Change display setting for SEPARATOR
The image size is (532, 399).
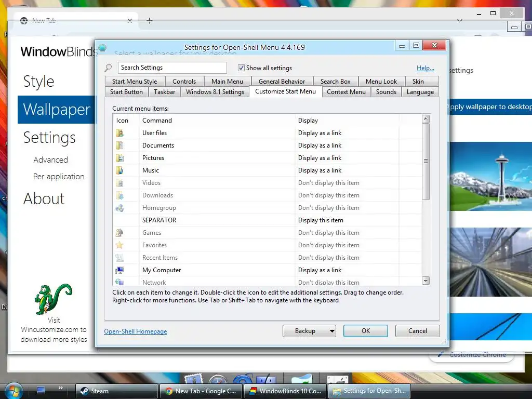(321, 220)
